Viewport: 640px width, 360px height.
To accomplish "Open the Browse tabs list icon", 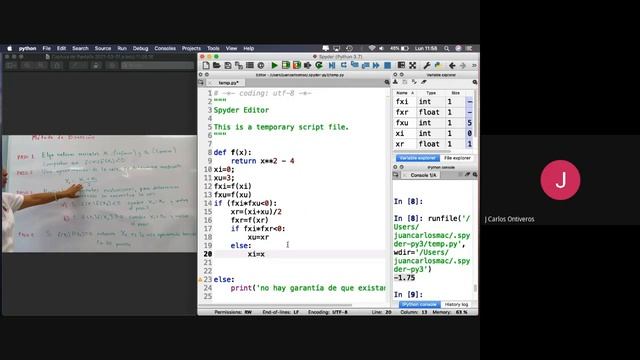I will pyautogui.click(x=249, y=65).
